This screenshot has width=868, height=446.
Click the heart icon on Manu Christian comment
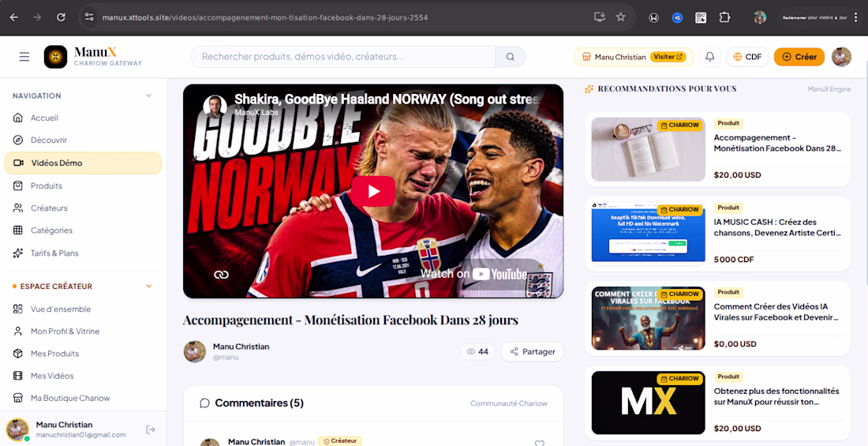(x=540, y=443)
